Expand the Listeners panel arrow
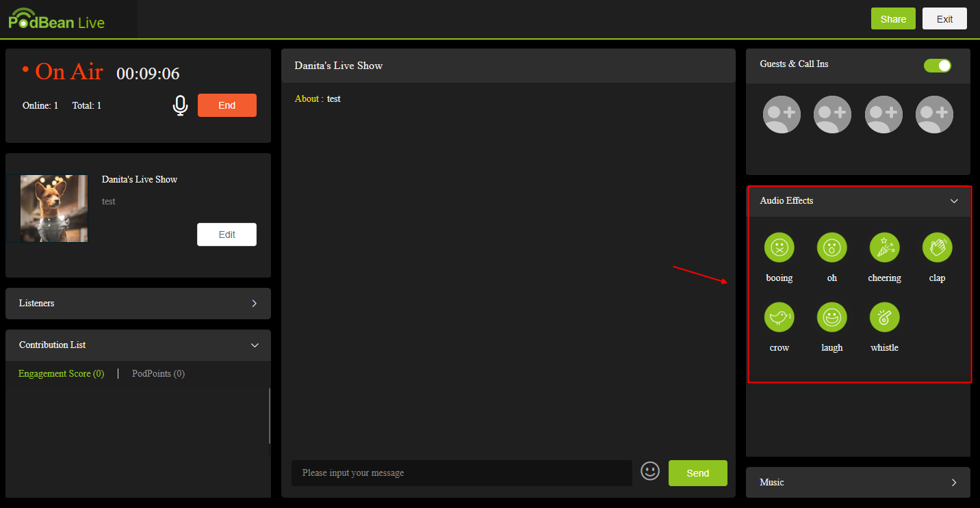The image size is (980, 508). tap(254, 304)
